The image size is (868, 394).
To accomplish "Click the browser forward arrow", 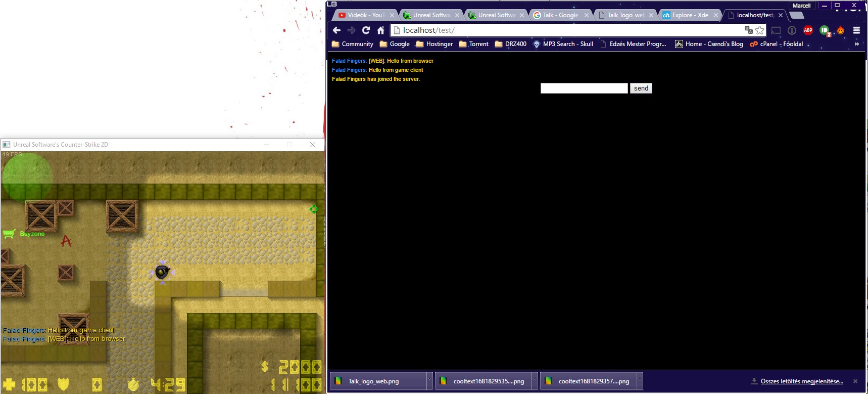I will coord(352,30).
